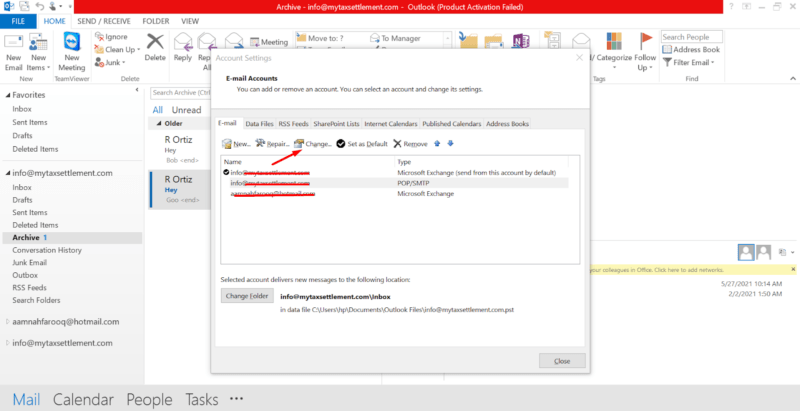
Task: Switch to Tasks view
Action: pos(202,399)
